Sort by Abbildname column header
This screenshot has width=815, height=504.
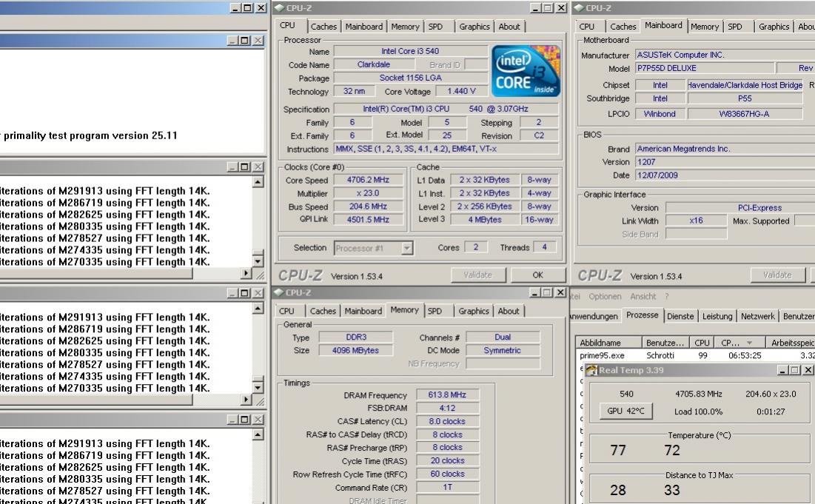pyautogui.click(x=608, y=343)
